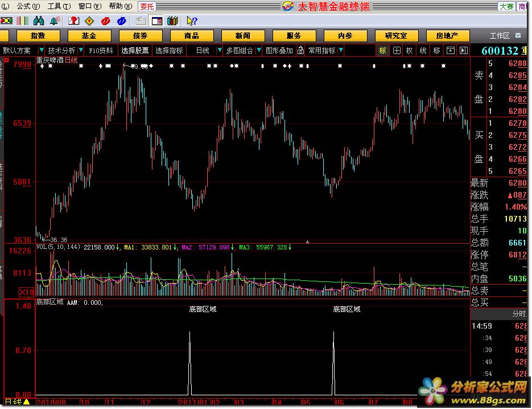Open the colored books library icon
532x409 pixels.
pyautogui.click(x=172, y=21)
